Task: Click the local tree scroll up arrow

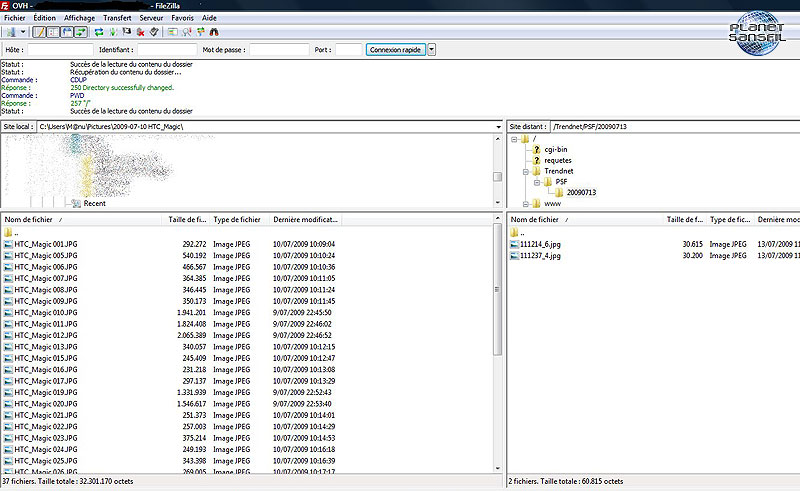Action: pyautogui.click(x=497, y=139)
